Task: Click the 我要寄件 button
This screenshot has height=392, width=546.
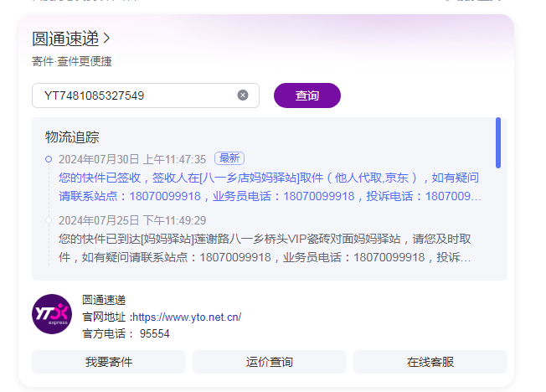Action: click(109, 362)
